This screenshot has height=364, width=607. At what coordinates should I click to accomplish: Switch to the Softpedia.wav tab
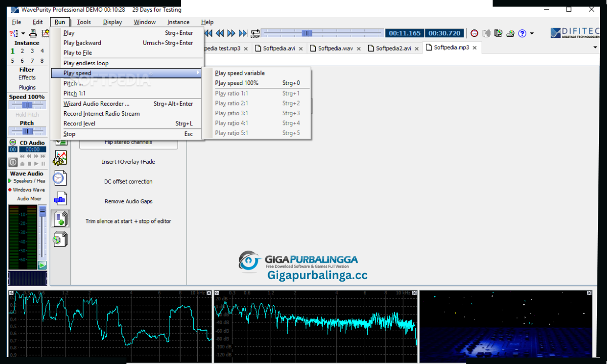[x=335, y=49]
